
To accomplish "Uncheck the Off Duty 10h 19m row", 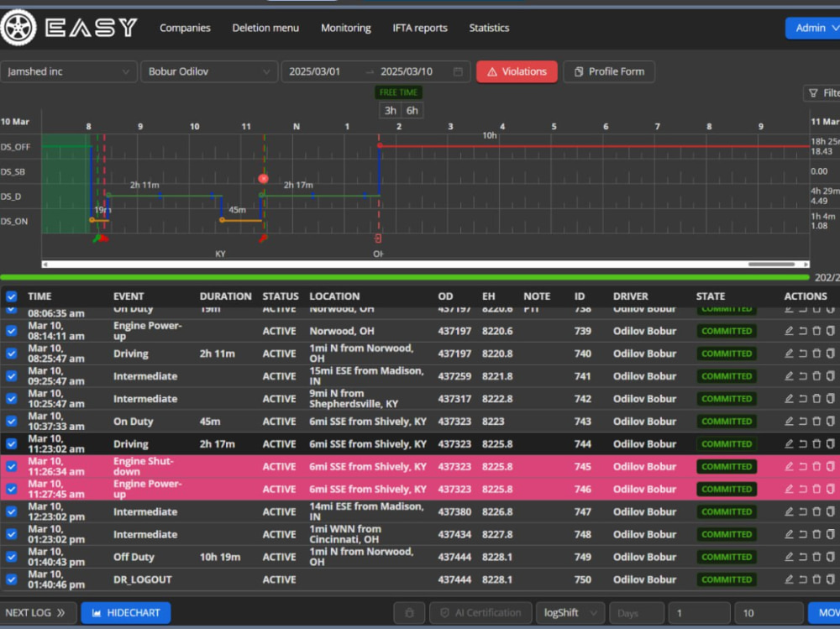I will [11, 556].
